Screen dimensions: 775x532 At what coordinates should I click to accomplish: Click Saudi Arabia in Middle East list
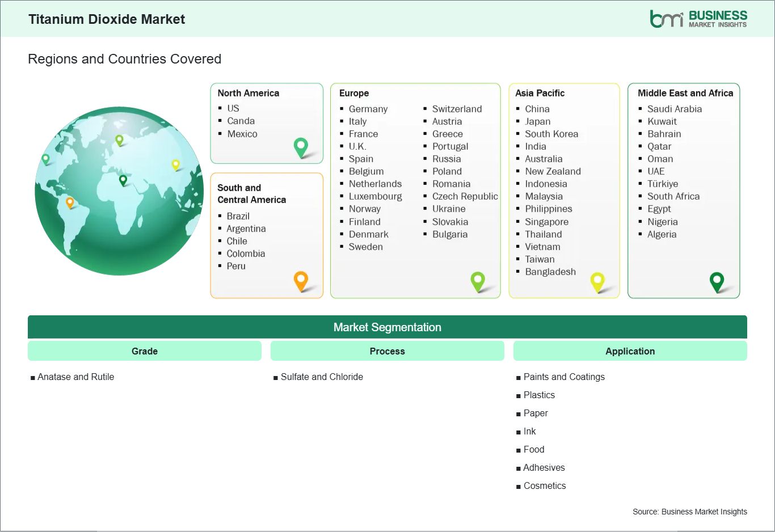coord(674,109)
